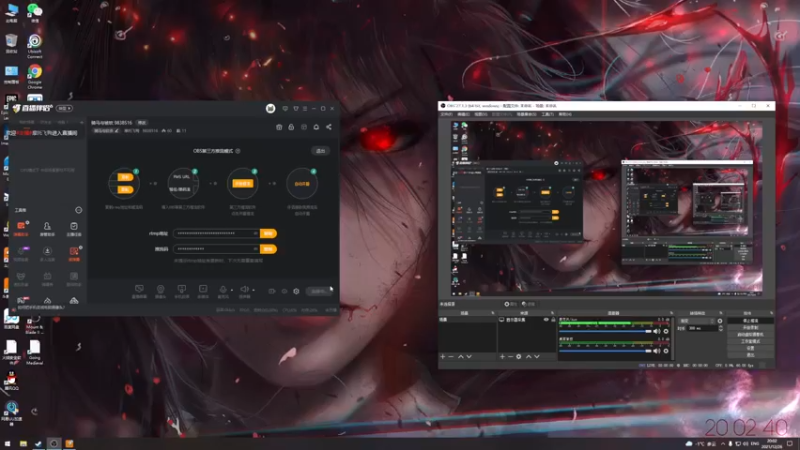Click Start Recording in OBS controls
800x450 pixels.
pos(750,328)
